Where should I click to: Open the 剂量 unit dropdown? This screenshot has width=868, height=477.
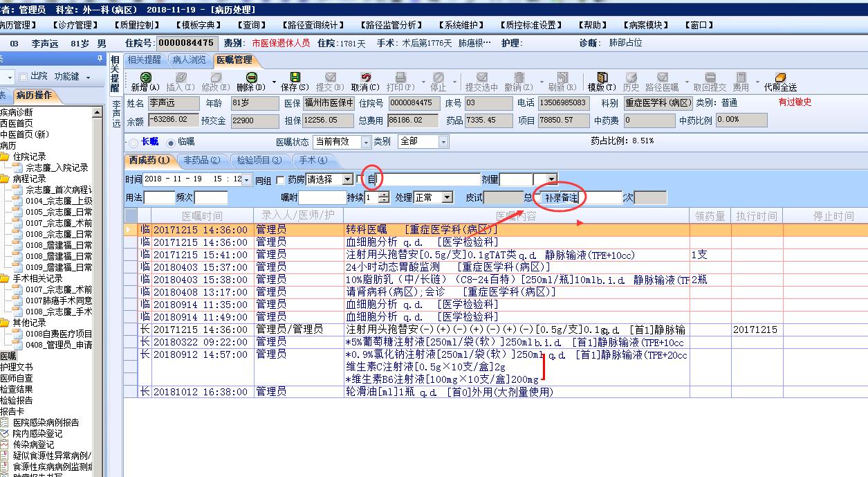click(x=551, y=179)
